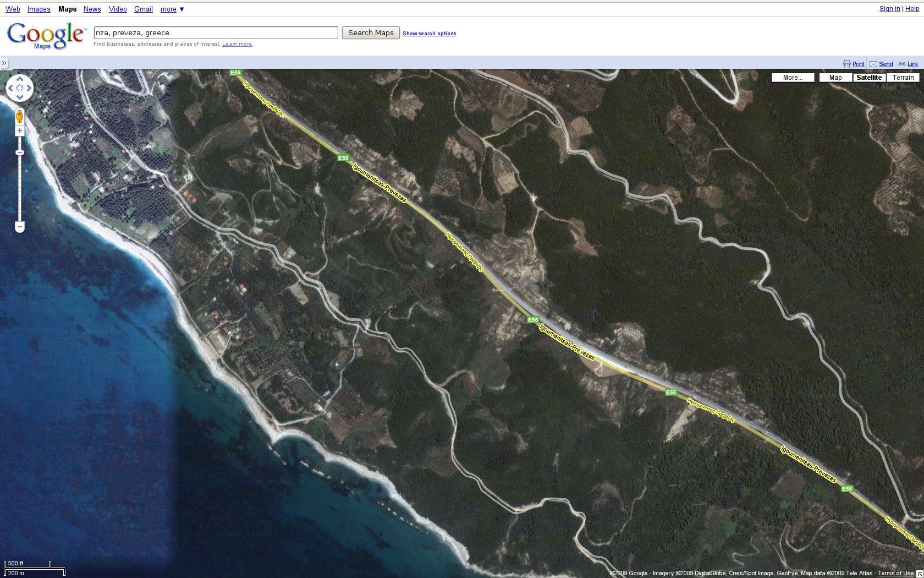924x578 pixels.
Task: Click the maps search input field
Action: point(216,33)
